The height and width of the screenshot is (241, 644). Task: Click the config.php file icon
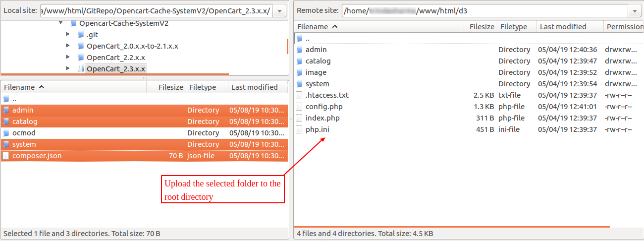[299, 106]
